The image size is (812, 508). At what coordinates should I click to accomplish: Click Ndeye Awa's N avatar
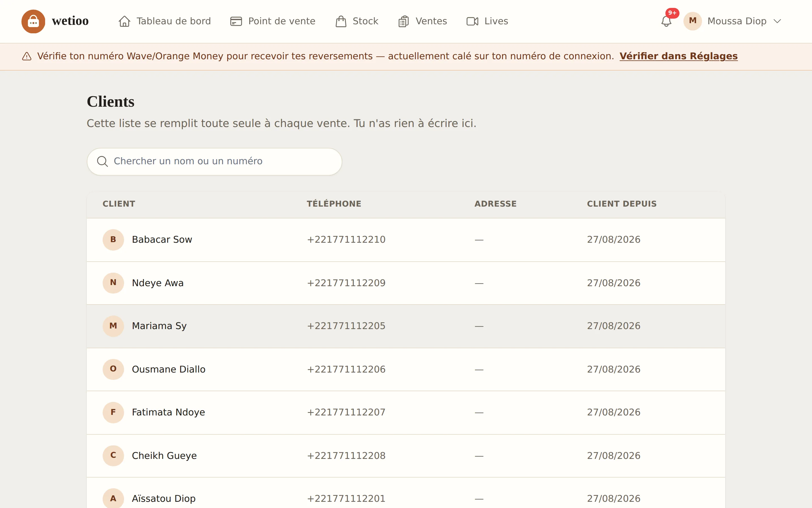(113, 283)
